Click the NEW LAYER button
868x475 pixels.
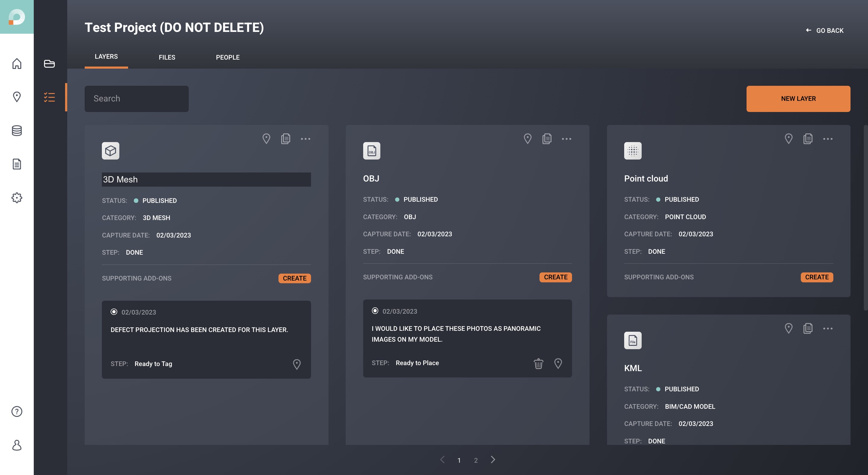pyautogui.click(x=798, y=99)
